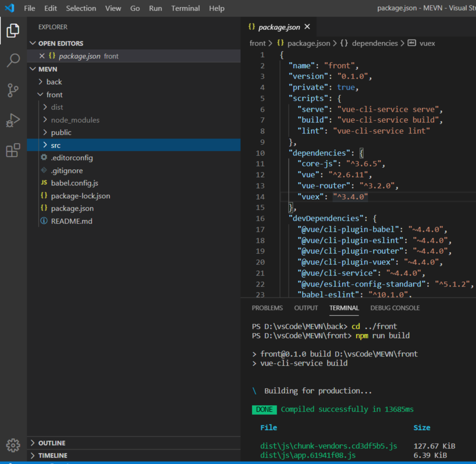This screenshot has height=464, width=476.
Task: Open the Run menu
Action: (x=156, y=8)
